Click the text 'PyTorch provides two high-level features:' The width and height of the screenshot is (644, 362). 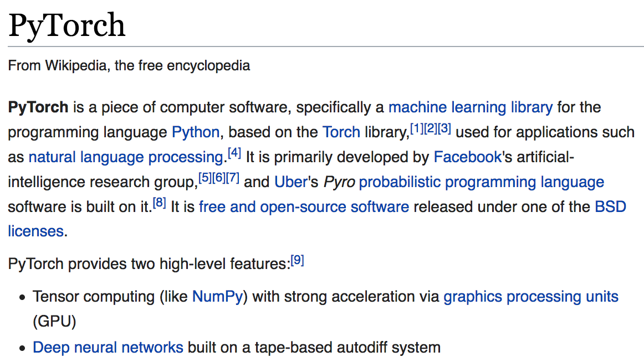(x=149, y=264)
